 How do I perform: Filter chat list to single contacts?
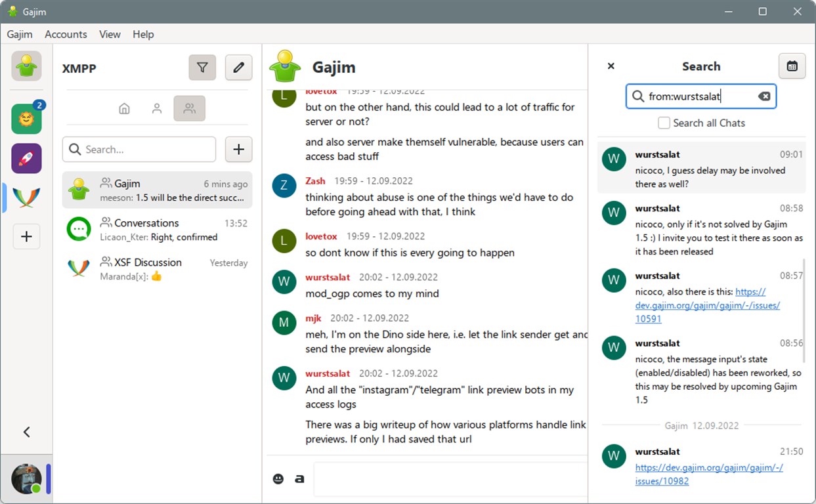click(157, 109)
